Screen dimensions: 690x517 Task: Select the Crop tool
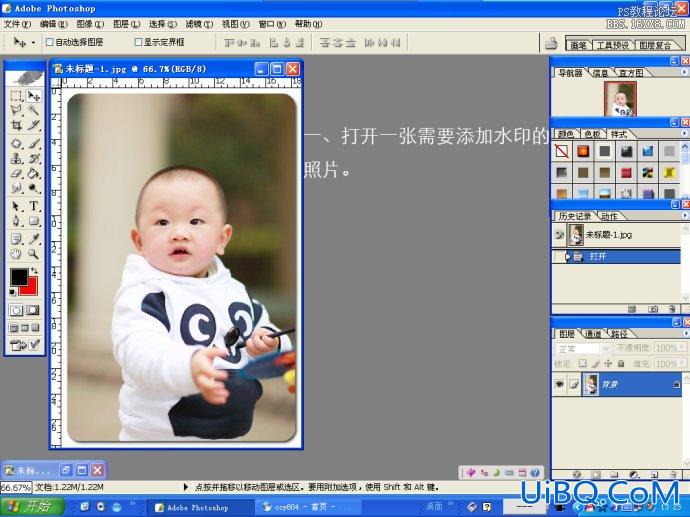coord(17,125)
